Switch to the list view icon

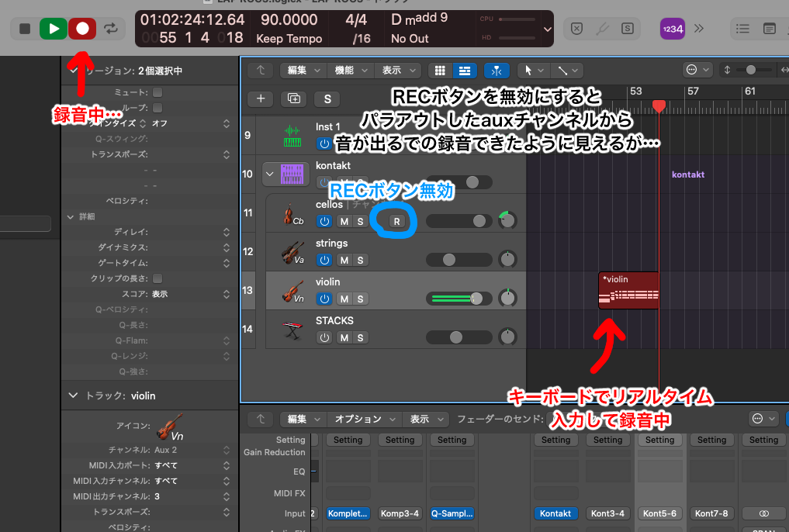[x=465, y=71]
